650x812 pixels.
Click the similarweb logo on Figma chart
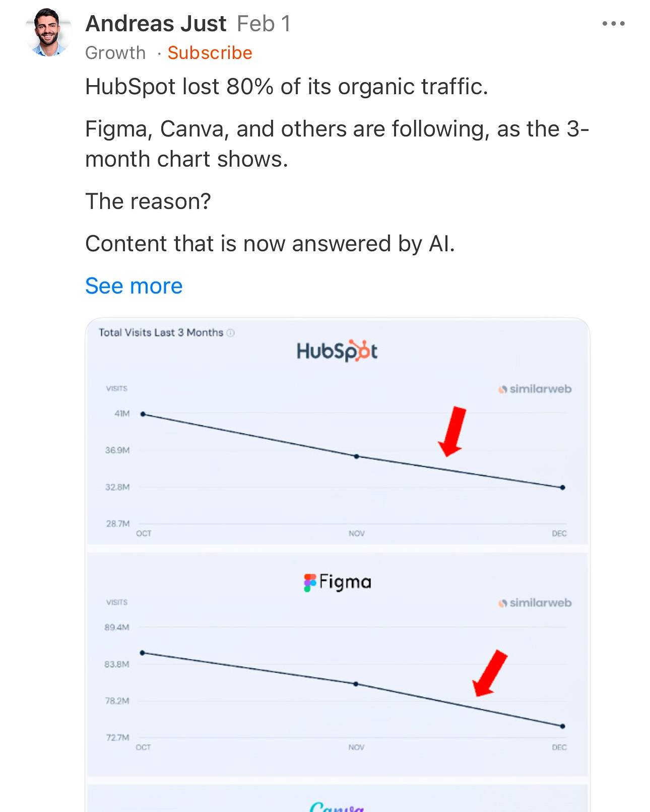[x=535, y=603]
